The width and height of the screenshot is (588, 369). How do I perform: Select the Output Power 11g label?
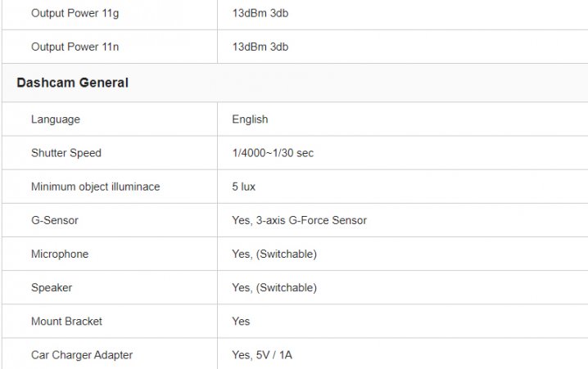click(x=75, y=13)
